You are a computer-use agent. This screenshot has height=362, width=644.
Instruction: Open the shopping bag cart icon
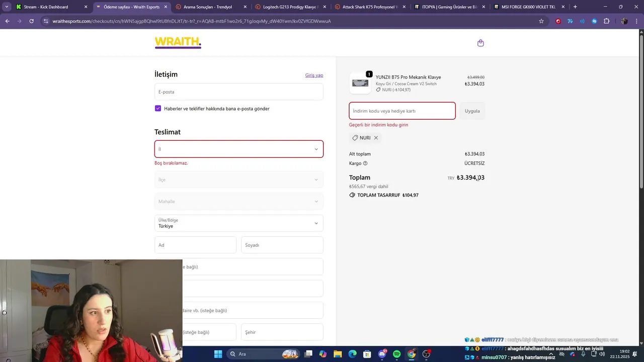pos(480,43)
